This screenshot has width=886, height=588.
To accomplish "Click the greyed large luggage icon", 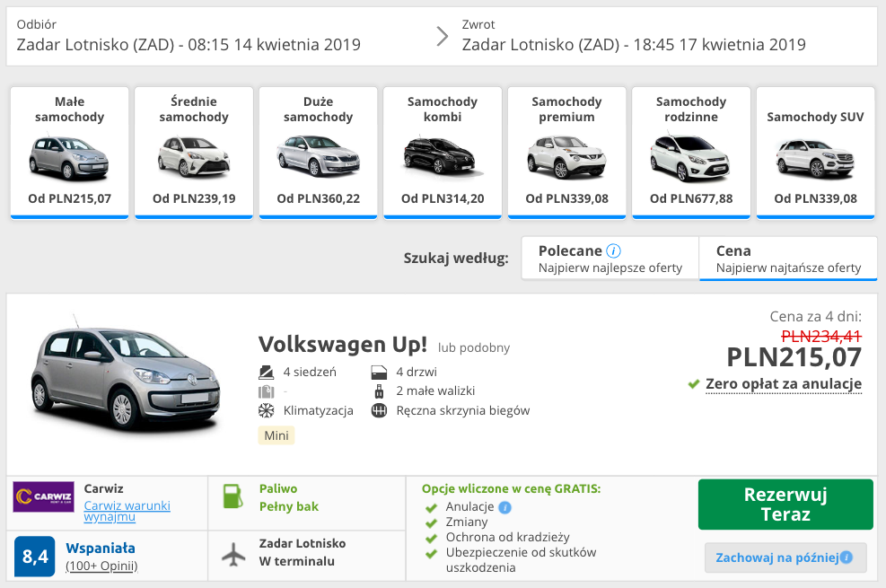I will coord(266,391).
